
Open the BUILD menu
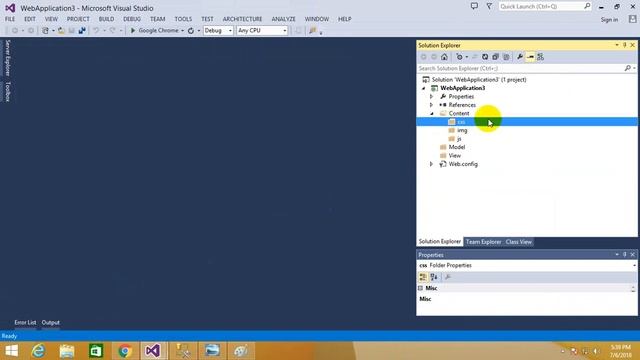tap(106, 19)
